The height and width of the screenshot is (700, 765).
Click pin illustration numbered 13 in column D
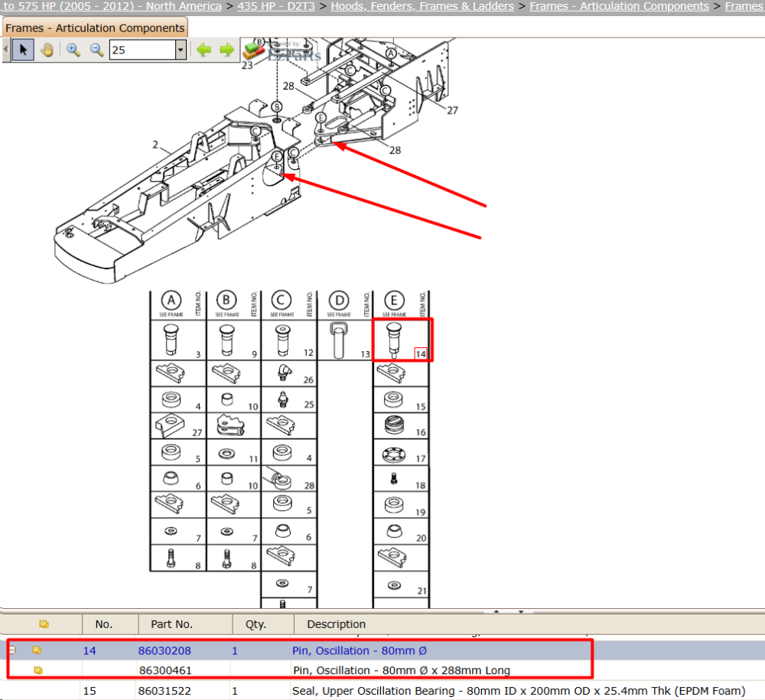coord(340,340)
